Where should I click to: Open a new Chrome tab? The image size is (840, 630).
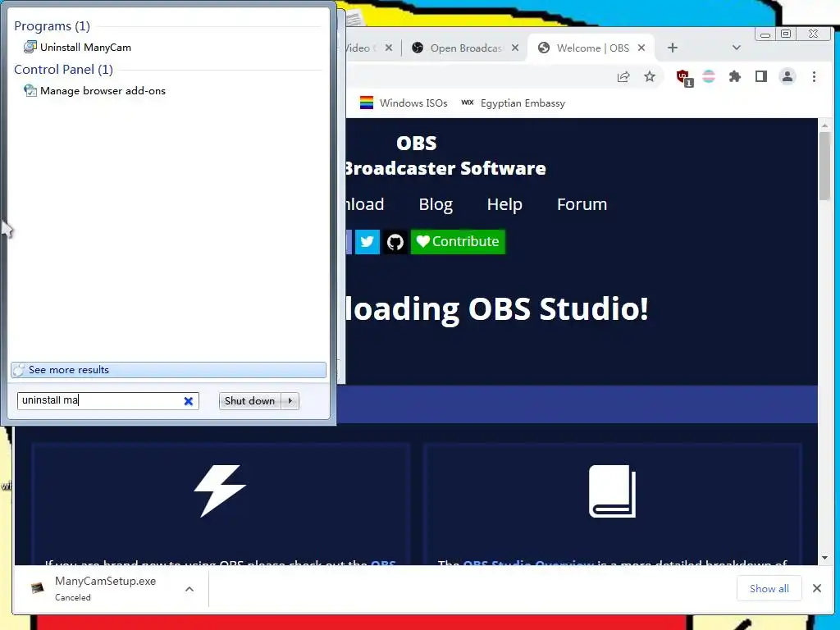pyautogui.click(x=673, y=48)
